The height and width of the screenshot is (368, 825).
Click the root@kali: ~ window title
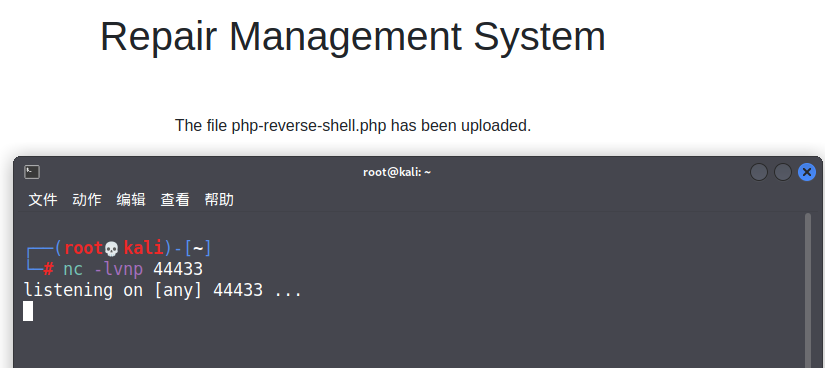pos(397,172)
